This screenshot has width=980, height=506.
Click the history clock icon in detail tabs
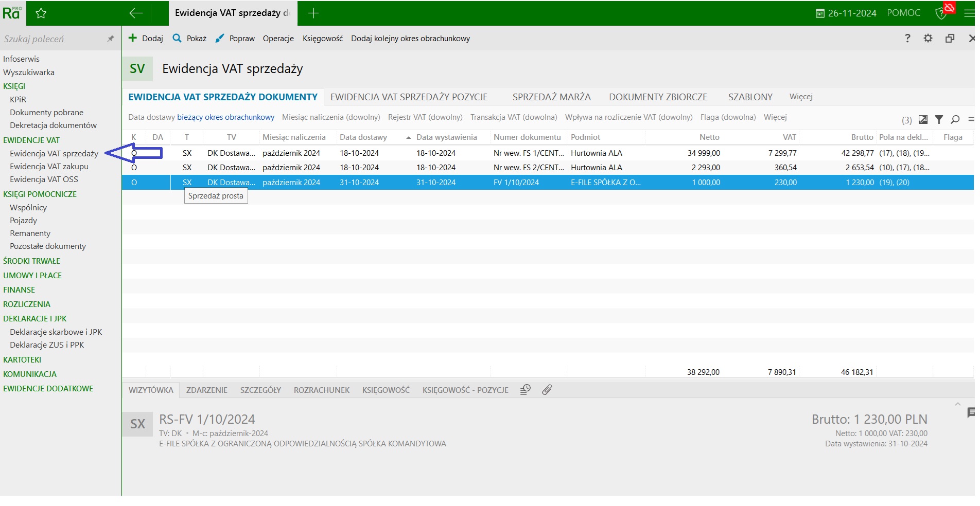(525, 390)
